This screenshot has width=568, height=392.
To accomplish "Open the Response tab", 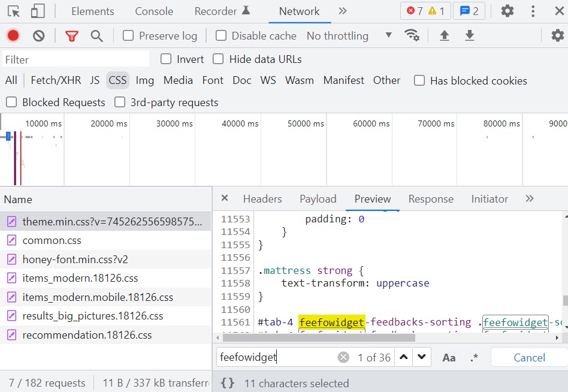I will 430,198.
